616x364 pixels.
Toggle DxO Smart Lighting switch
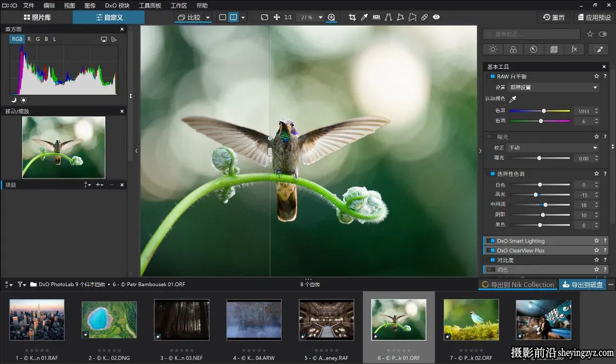490,241
